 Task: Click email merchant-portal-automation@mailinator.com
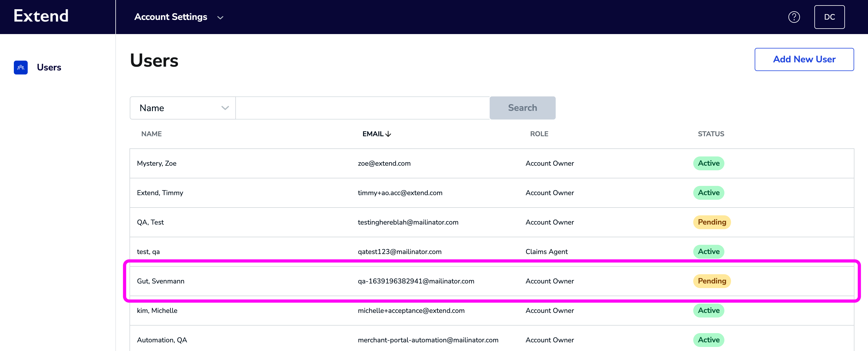428,340
